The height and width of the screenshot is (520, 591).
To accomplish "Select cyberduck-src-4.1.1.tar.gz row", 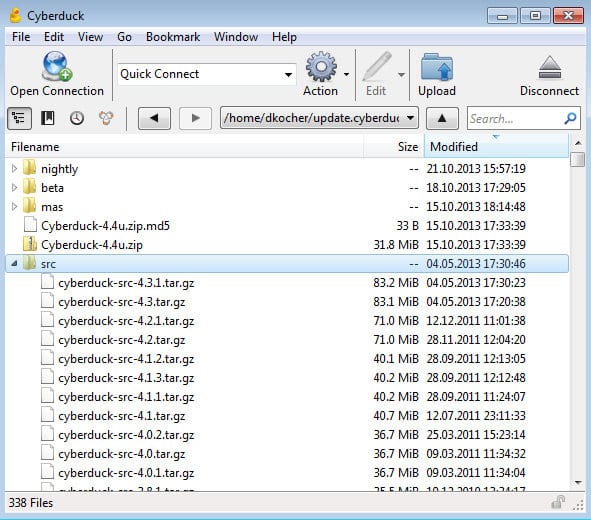I will pos(287,396).
